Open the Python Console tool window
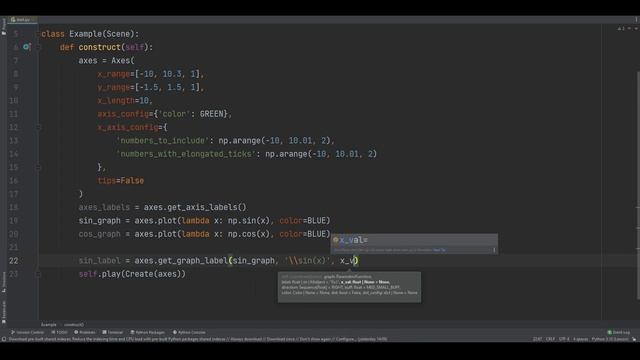The image size is (640, 360). (189, 332)
